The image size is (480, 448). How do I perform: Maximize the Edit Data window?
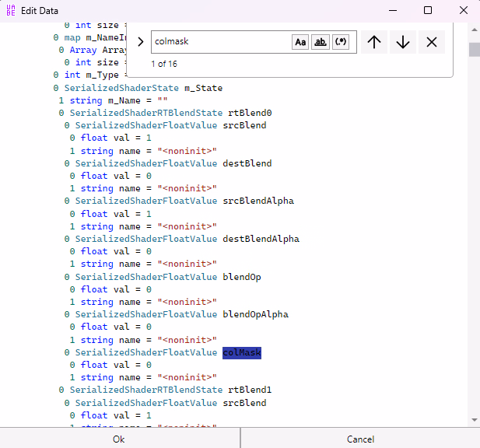(428, 10)
